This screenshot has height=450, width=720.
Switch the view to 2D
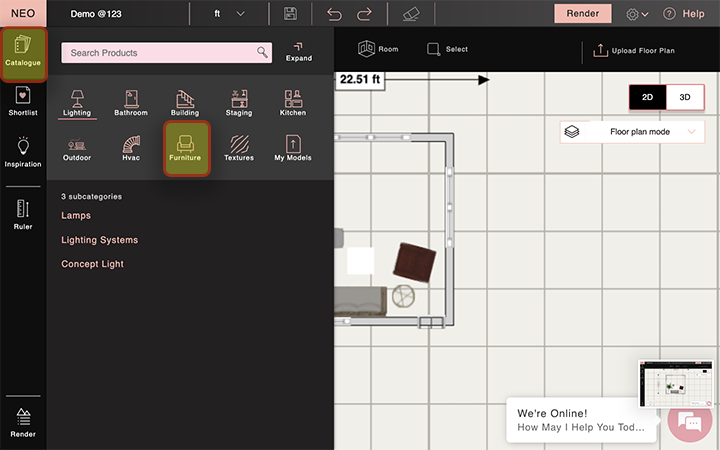647,97
